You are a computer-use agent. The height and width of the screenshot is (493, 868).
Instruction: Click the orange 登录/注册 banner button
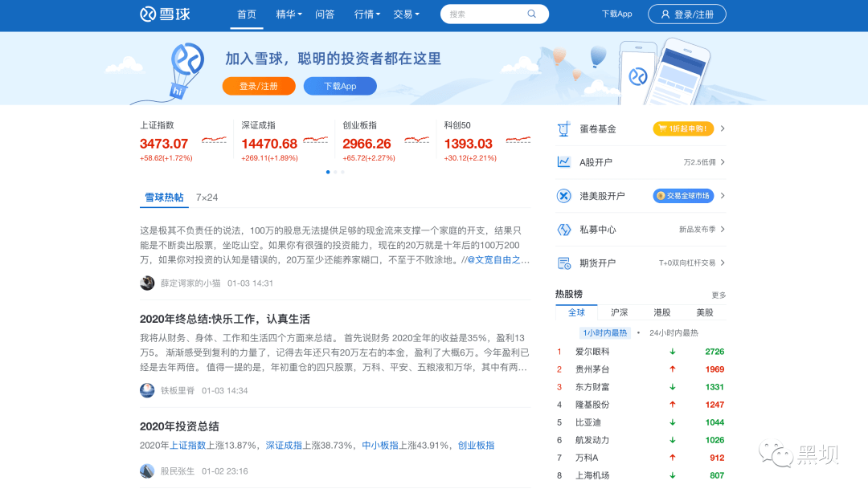(x=259, y=86)
